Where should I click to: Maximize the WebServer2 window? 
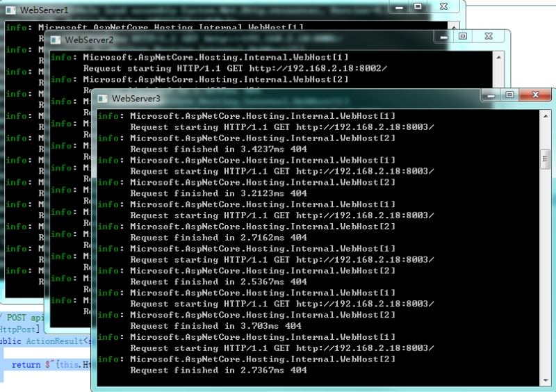462,37
